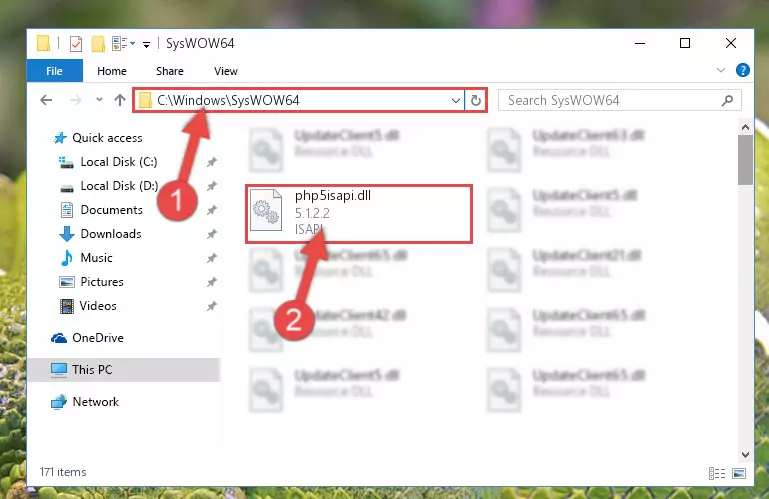The height and width of the screenshot is (499, 769).
Task: Go back with the Back arrow
Action: 46,100
